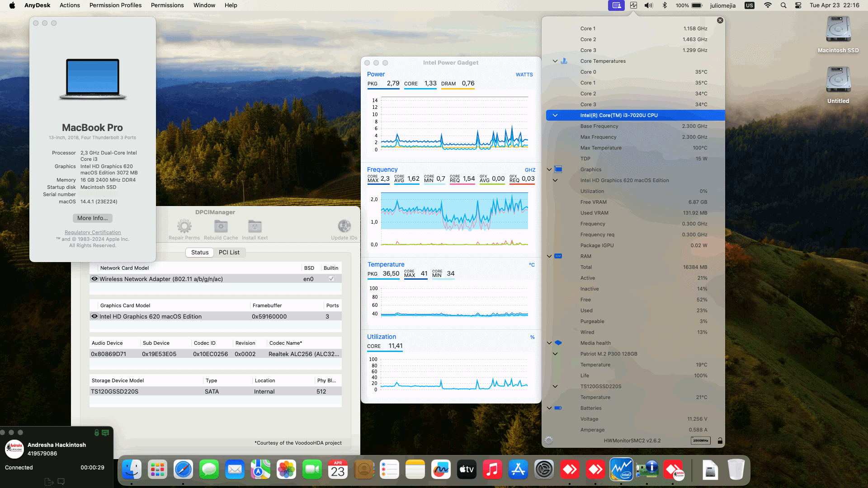Click Update IDs in DPCIManager toolbar
This screenshot has height=488, width=868.
(x=344, y=230)
